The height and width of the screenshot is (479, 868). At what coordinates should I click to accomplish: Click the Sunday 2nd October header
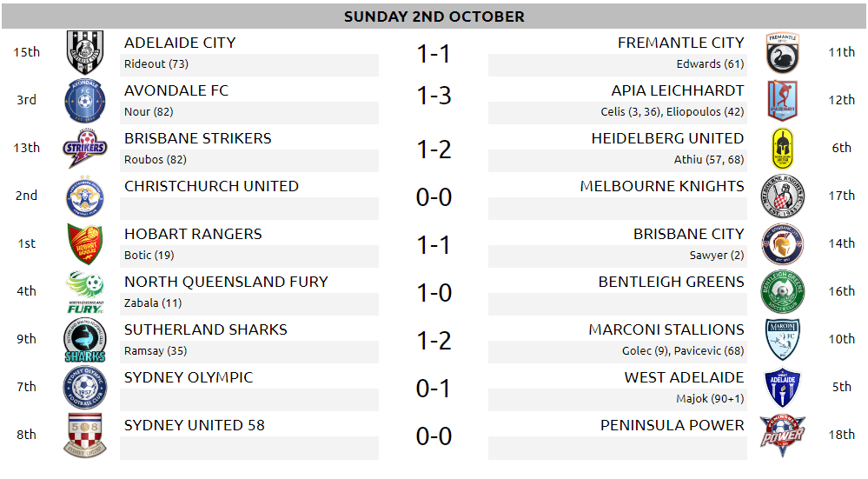tap(434, 17)
